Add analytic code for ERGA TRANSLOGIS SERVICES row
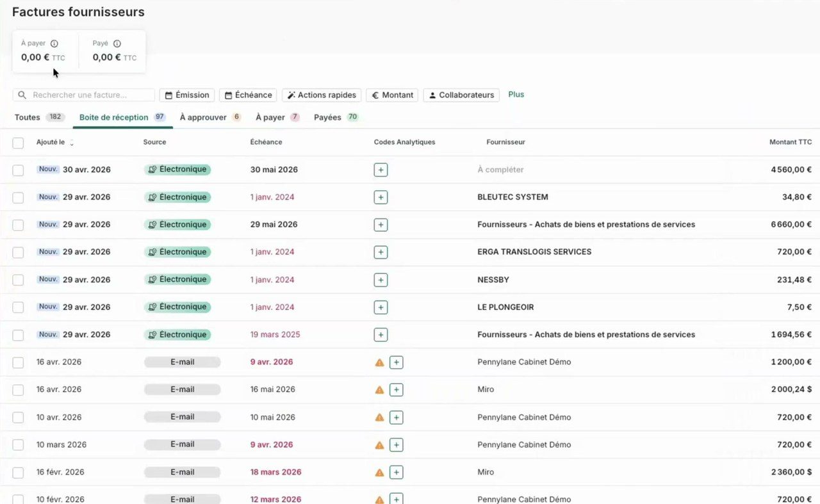 [381, 252]
